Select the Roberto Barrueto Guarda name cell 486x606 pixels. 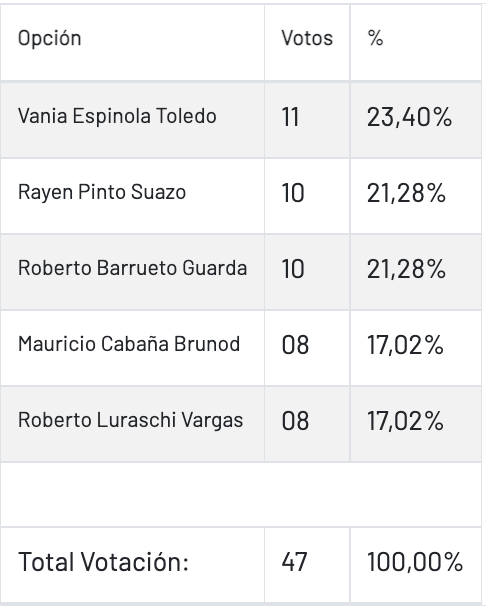[133, 272]
